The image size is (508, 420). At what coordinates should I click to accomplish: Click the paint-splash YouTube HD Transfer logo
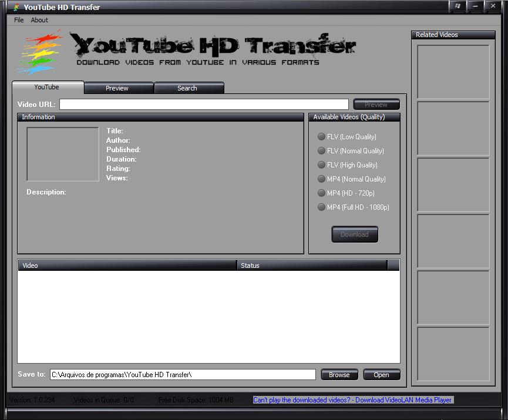(x=41, y=52)
